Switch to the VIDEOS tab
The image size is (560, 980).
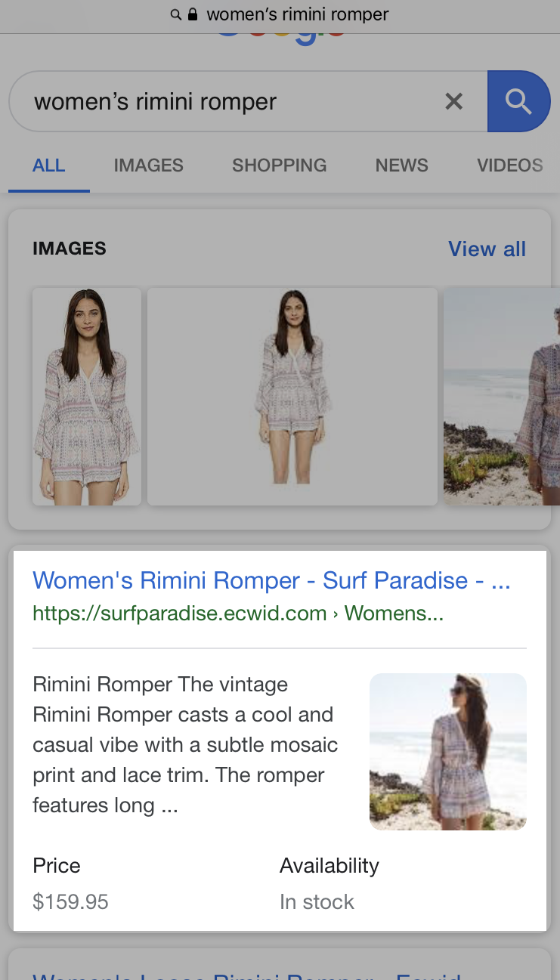tap(509, 165)
